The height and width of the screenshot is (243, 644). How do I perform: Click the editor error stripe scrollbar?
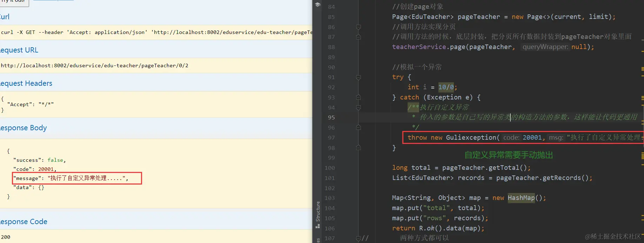642,121
